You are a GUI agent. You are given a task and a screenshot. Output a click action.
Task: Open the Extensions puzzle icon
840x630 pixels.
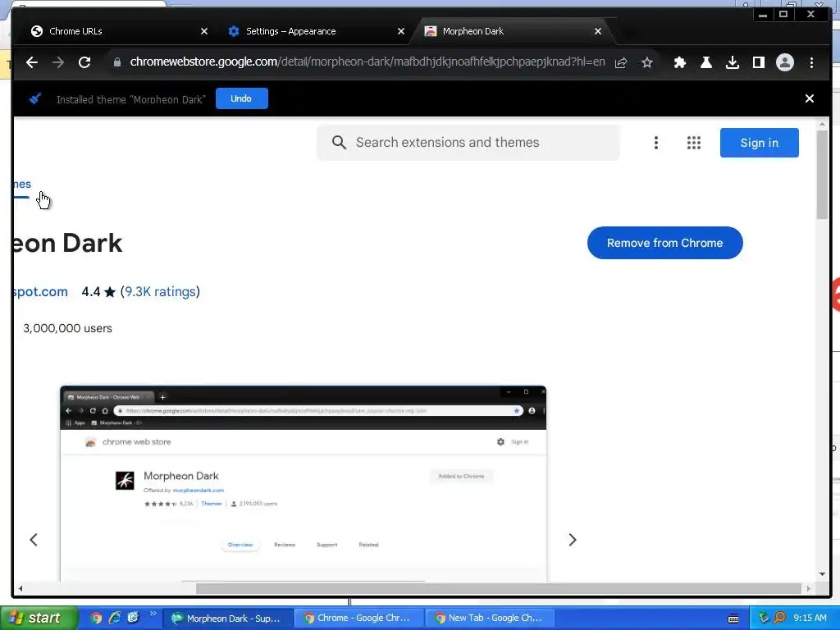[x=680, y=62]
